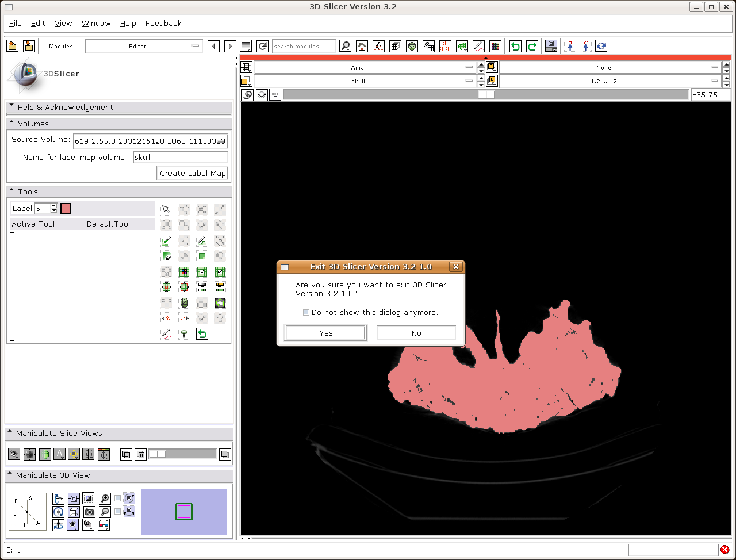Click the Erode label tool

[166, 287]
